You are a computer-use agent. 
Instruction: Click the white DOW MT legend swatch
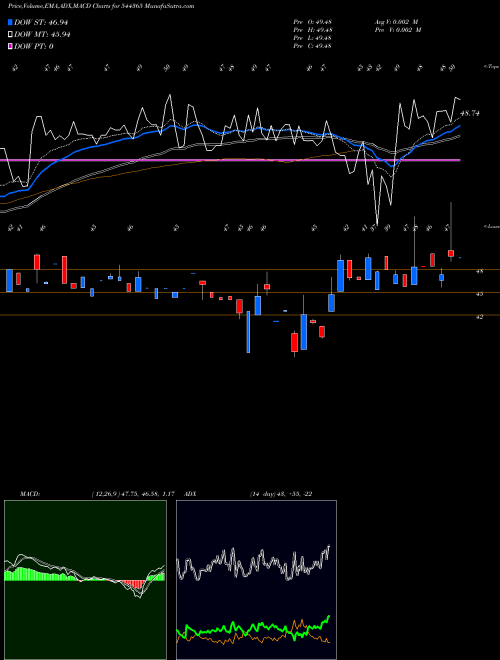tap(10, 35)
